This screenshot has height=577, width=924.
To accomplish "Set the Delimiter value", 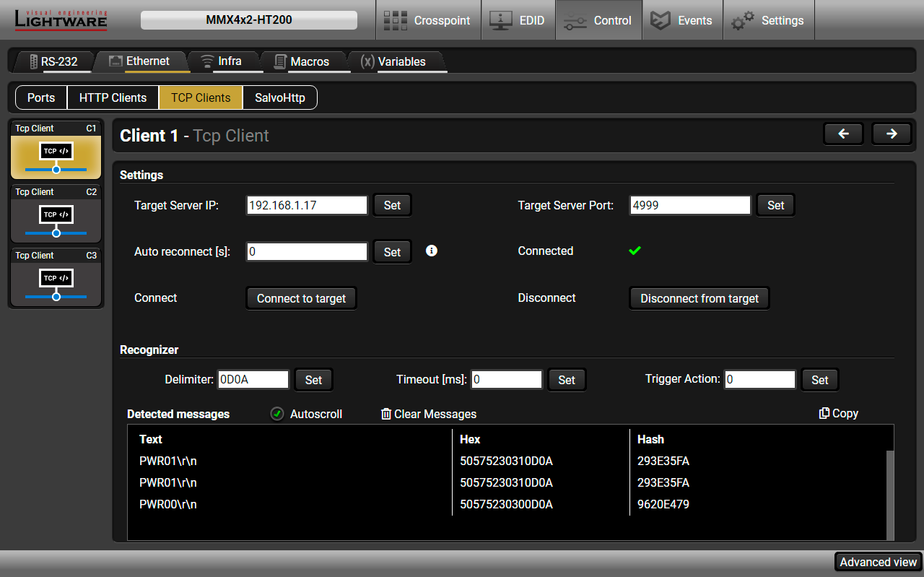I will (313, 380).
